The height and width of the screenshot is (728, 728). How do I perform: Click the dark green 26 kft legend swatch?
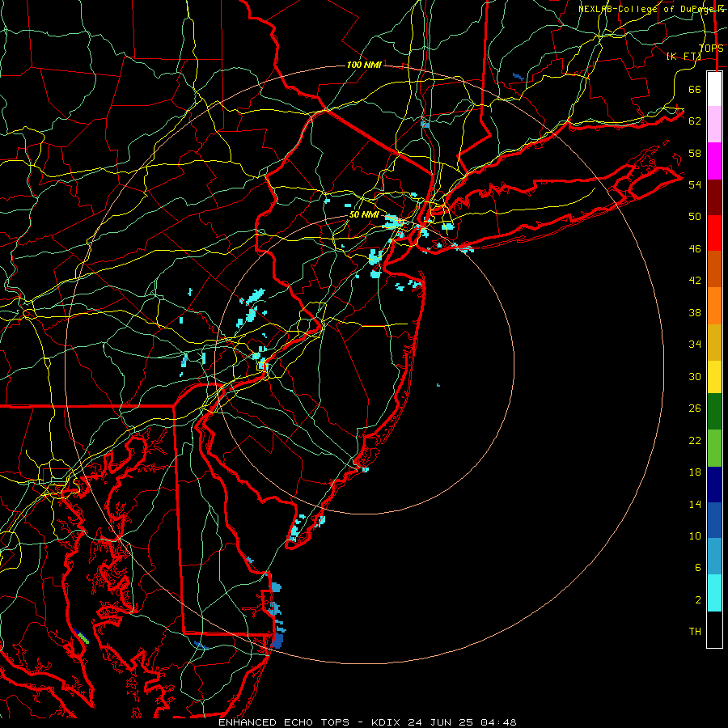[x=714, y=412]
